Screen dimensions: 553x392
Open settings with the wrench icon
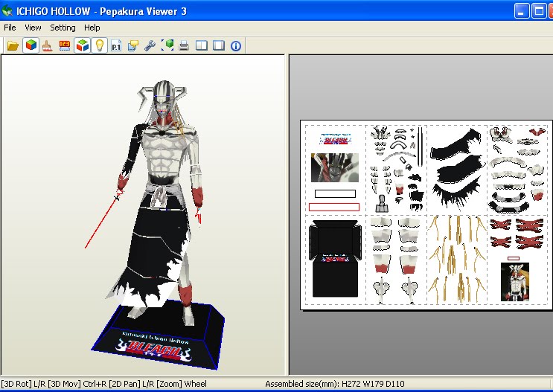(x=150, y=45)
